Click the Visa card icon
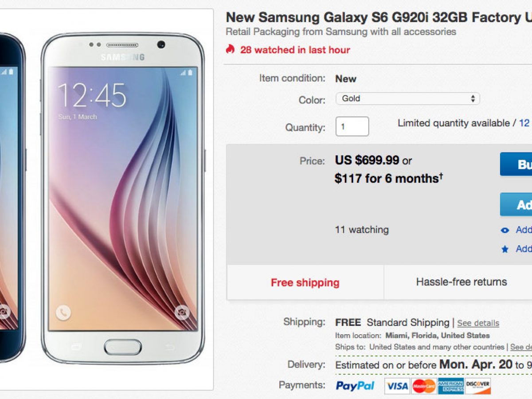 pos(397,386)
